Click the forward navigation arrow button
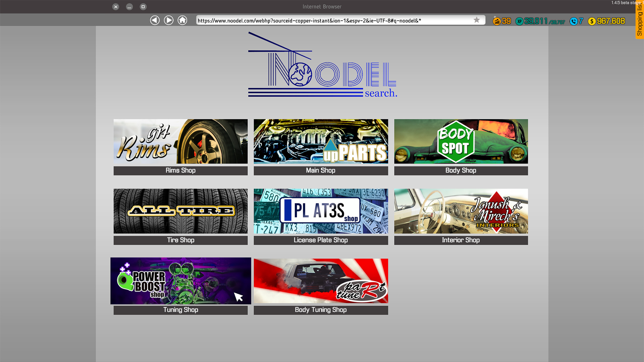 [168, 20]
